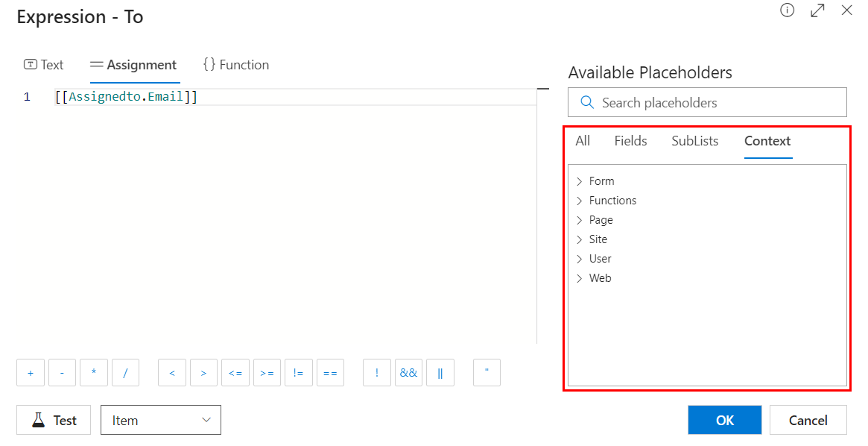Click the info icon in the header

point(787,10)
